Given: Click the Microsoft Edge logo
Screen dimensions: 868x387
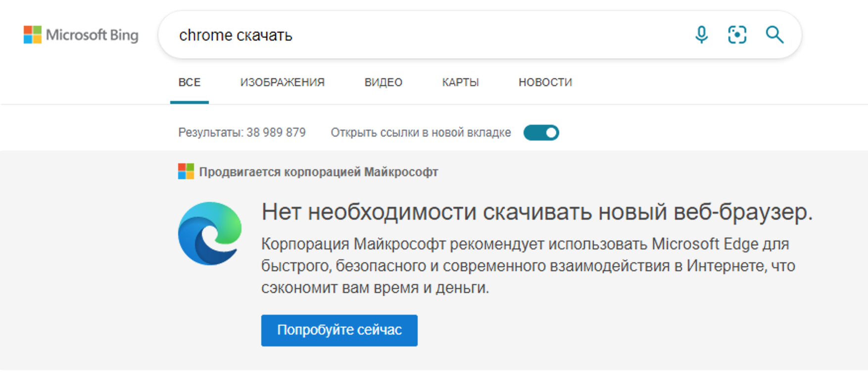Looking at the screenshot, I should pyautogui.click(x=210, y=234).
